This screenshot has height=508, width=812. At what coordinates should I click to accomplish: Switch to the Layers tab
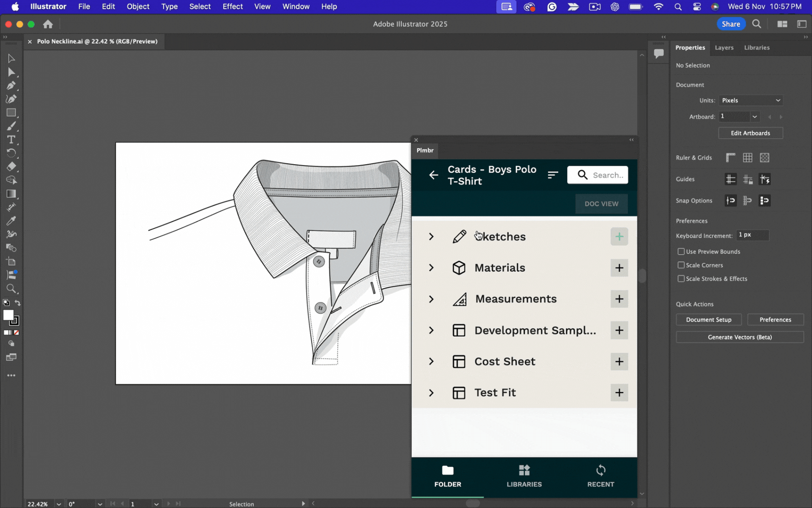pos(724,48)
